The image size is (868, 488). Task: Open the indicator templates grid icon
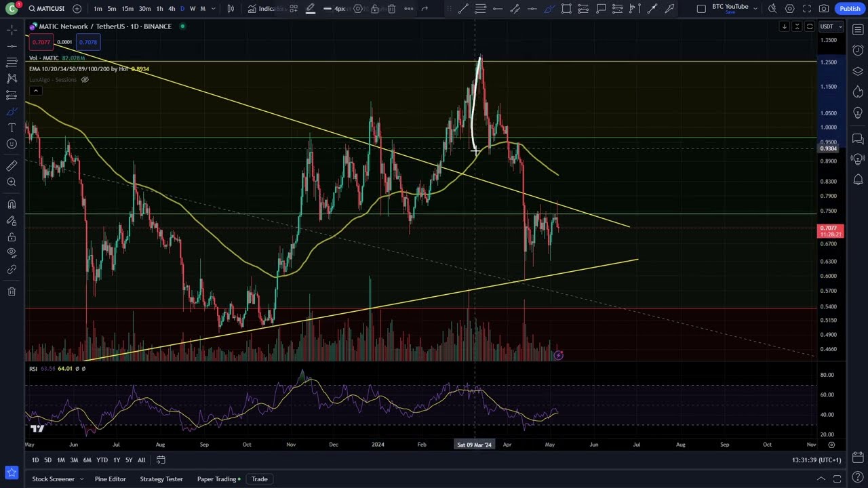(x=294, y=9)
